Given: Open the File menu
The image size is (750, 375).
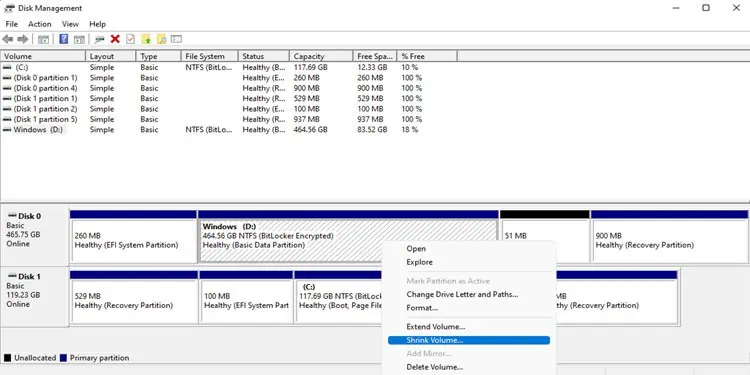Looking at the screenshot, I should pyautogui.click(x=11, y=24).
